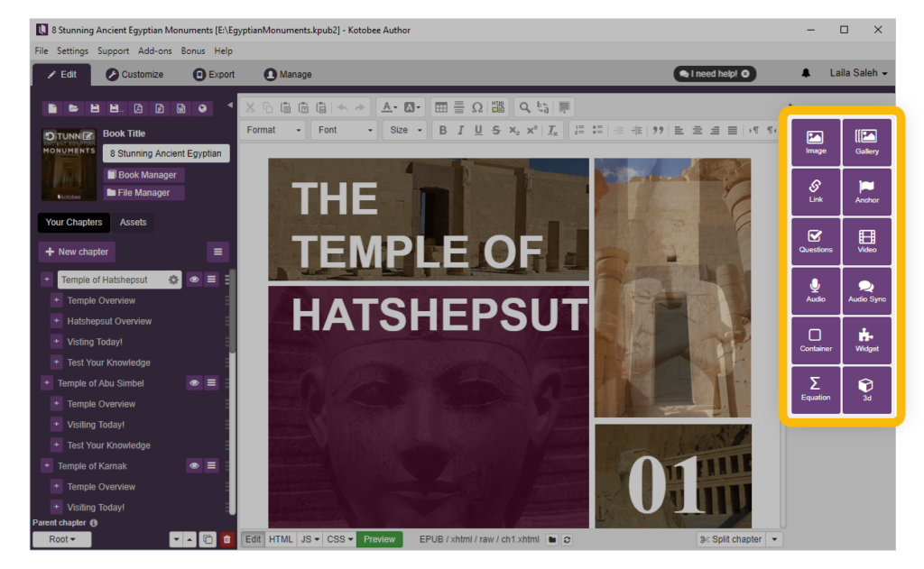Toggle visibility of Temple of Hatshepsut chapter
The height and width of the screenshot is (569, 924).
tap(193, 280)
